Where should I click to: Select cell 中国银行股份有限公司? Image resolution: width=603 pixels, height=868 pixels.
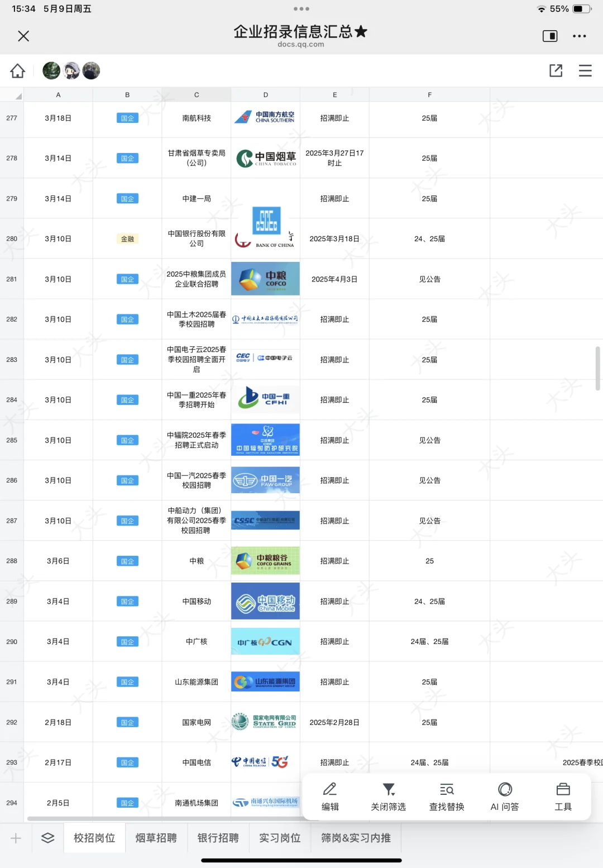[197, 239]
